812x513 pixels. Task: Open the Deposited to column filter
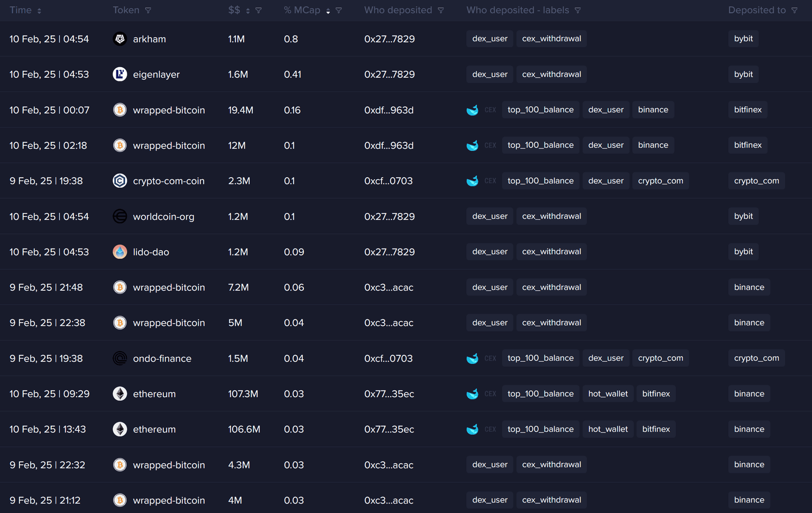click(794, 11)
